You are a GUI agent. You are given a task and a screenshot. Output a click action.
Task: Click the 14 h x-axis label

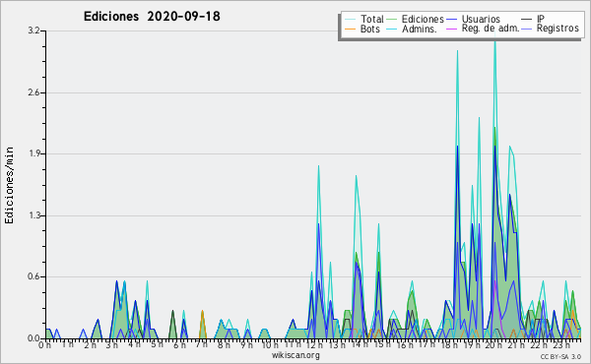(x=359, y=344)
